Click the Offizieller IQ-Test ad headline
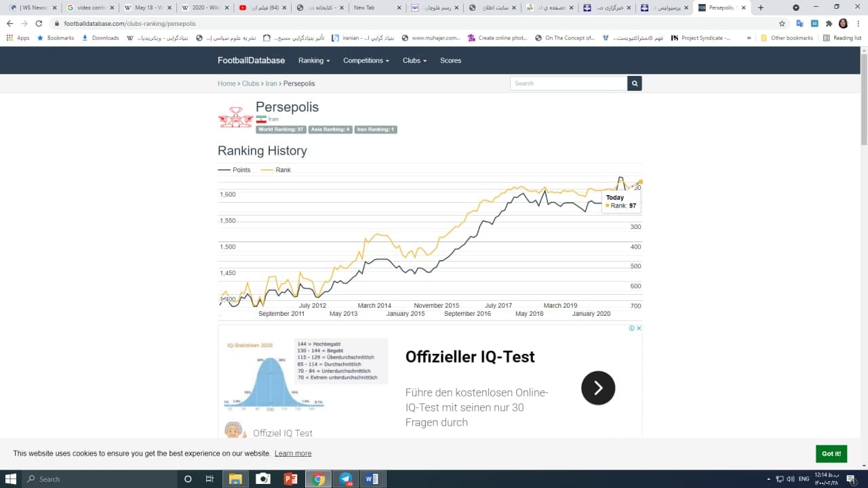The image size is (868, 488). click(x=470, y=357)
